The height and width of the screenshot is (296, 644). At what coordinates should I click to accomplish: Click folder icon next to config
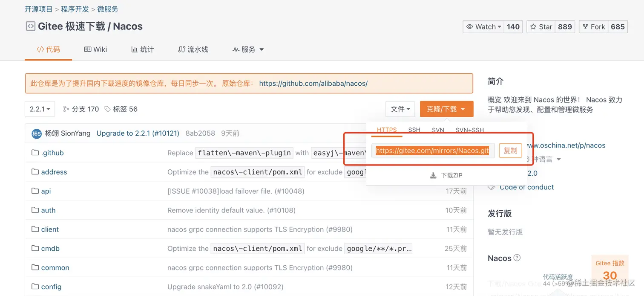(35, 287)
